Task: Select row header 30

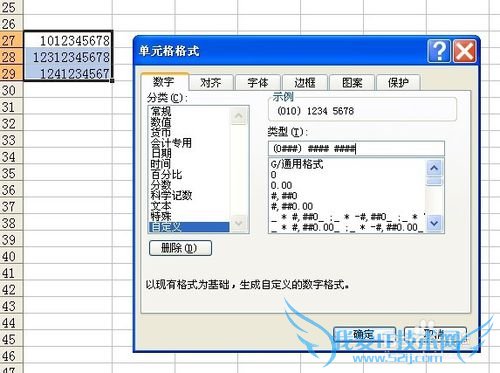Action: click(11, 90)
